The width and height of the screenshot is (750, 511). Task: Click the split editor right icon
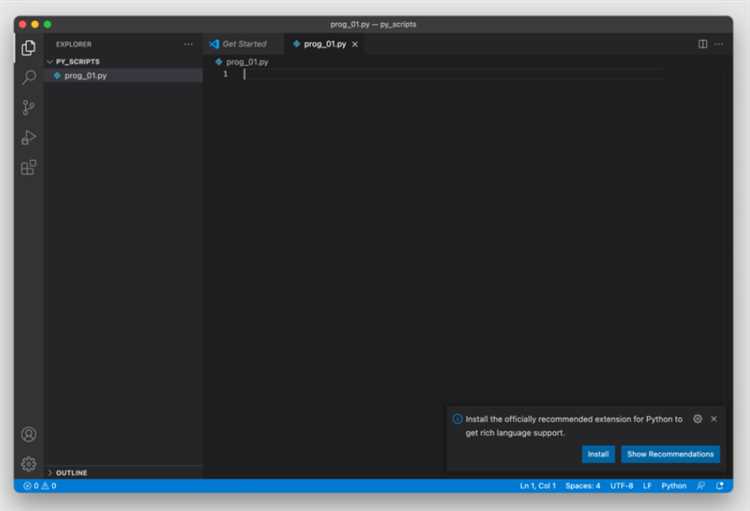coord(702,44)
